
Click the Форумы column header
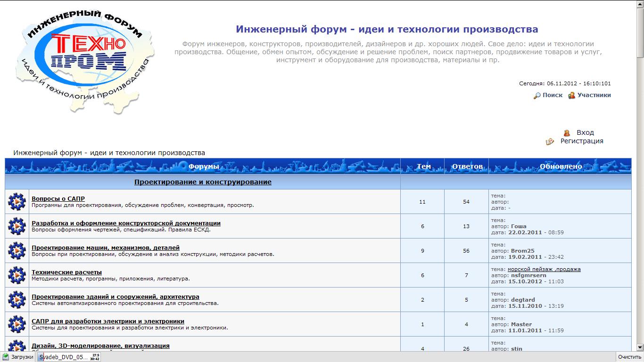tap(204, 166)
